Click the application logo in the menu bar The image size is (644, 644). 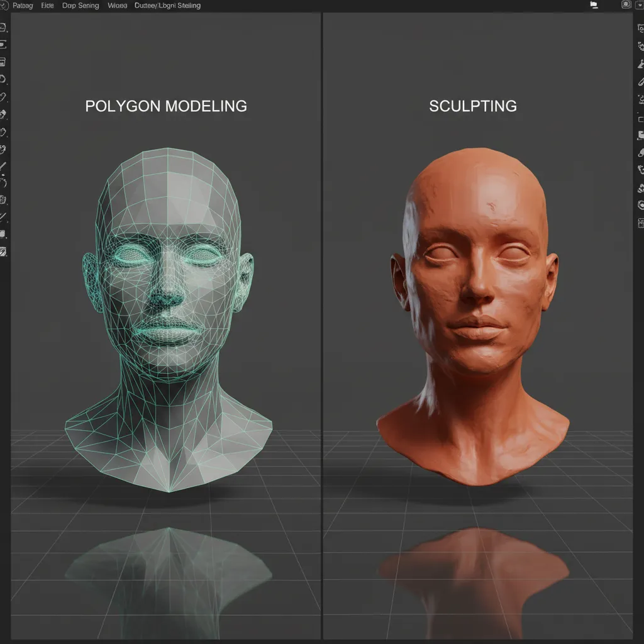point(4,6)
